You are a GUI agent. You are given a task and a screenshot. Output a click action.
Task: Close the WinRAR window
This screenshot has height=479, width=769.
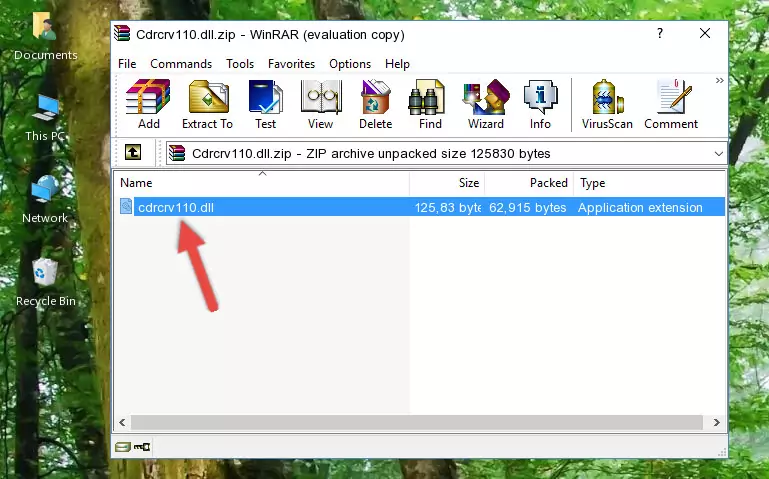tap(705, 33)
